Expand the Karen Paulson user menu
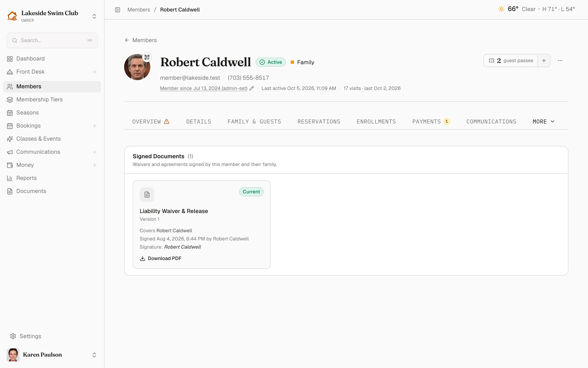The image size is (588, 368). coord(94,355)
